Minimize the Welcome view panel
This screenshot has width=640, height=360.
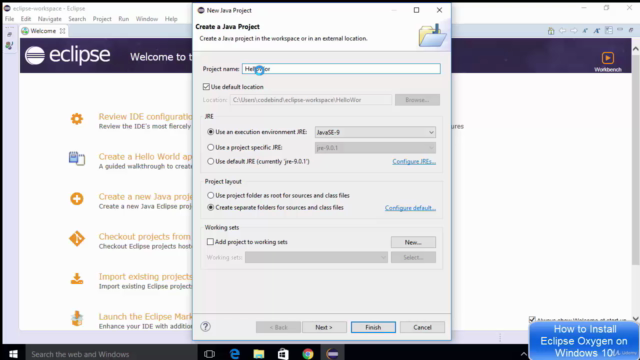click(x=620, y=30)
